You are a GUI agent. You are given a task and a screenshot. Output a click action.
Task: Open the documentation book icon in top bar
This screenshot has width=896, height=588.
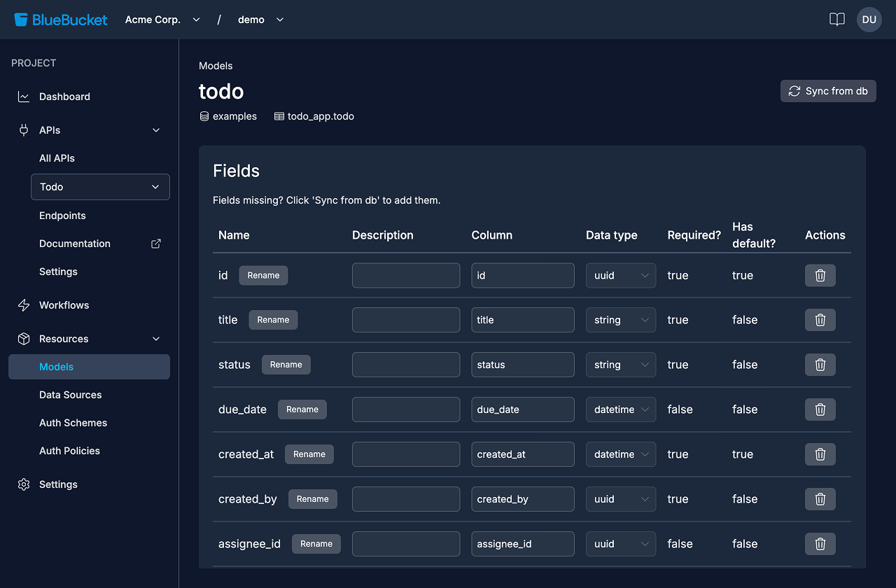pos(836,19)
